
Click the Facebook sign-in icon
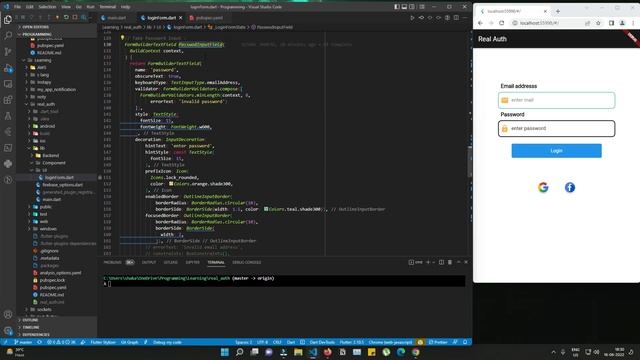(570, 187)
